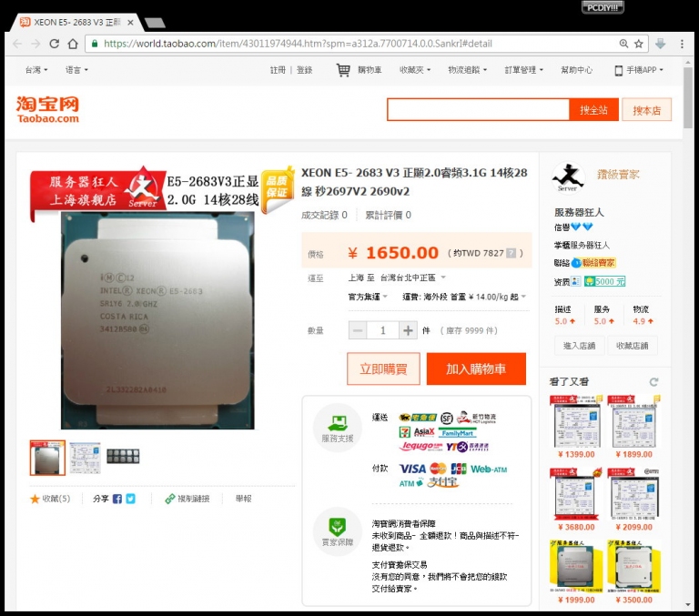The image size is (699, 616).
Task: Click the 聯絡賣家 contact seller button
Action: [594, 263]
